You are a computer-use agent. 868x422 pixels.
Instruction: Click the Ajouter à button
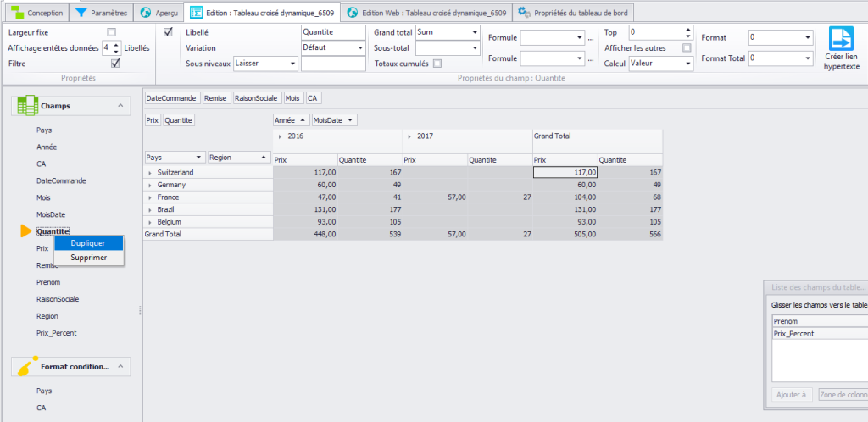pos(792,395)
